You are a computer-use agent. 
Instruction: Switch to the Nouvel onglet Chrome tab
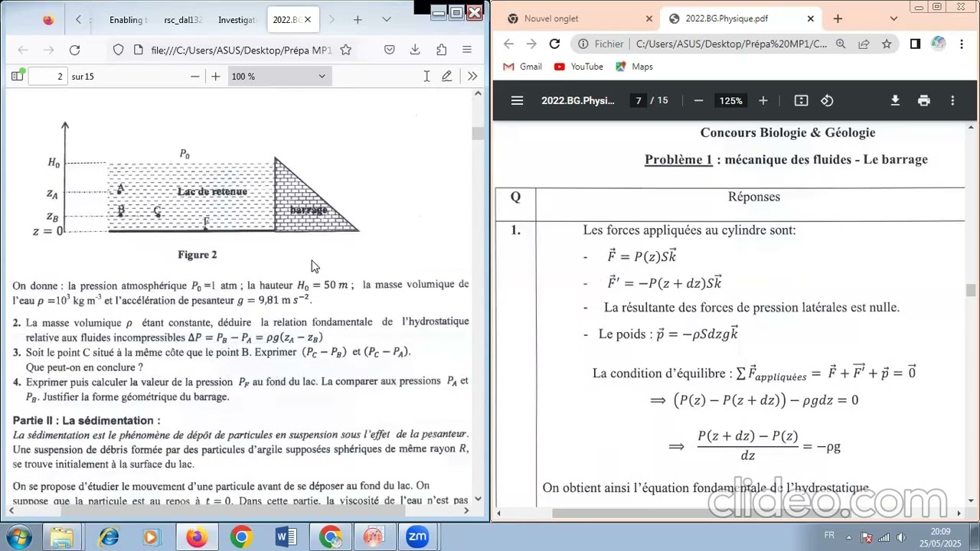click(578, 18)
